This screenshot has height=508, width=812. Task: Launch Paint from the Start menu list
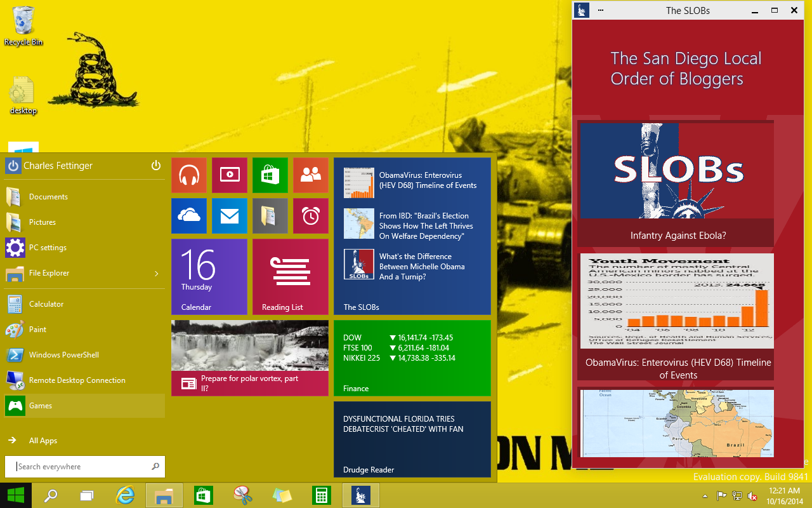tap(85, 330)
